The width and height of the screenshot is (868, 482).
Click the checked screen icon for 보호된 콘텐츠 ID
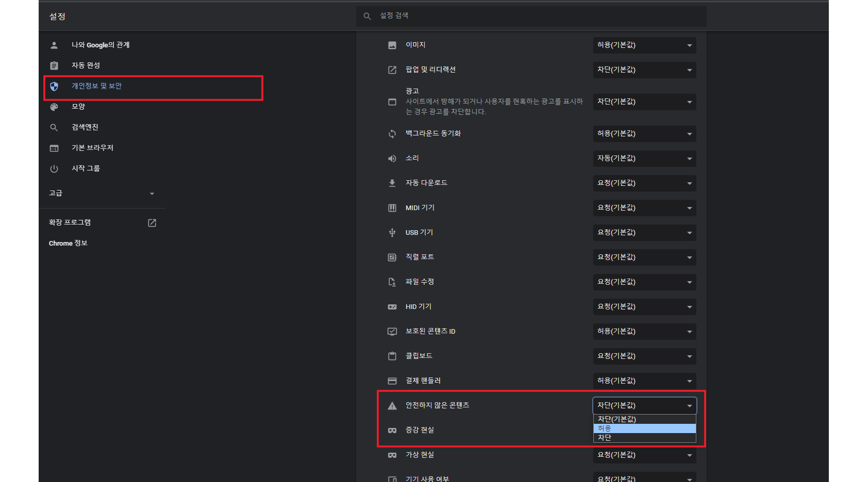(x=392, y=332)
